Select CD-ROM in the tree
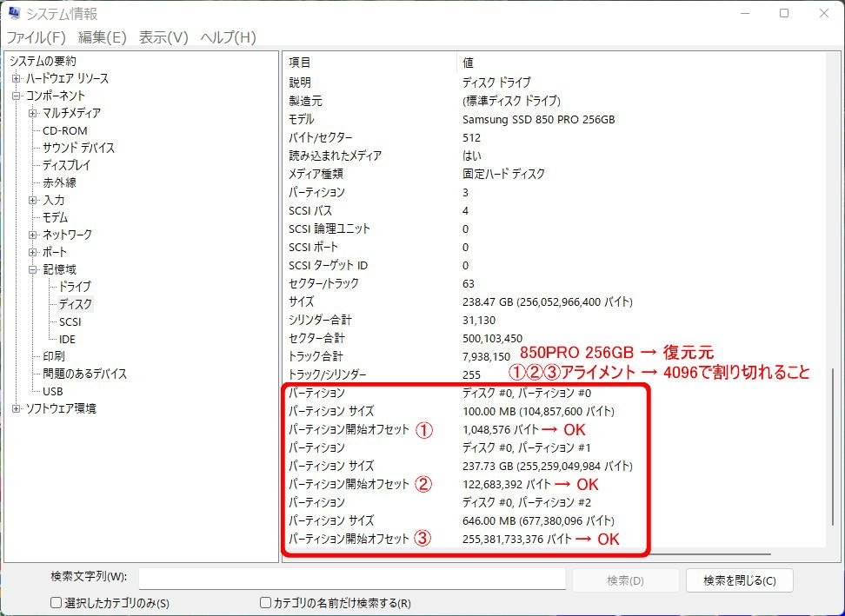 coord(64,131)
